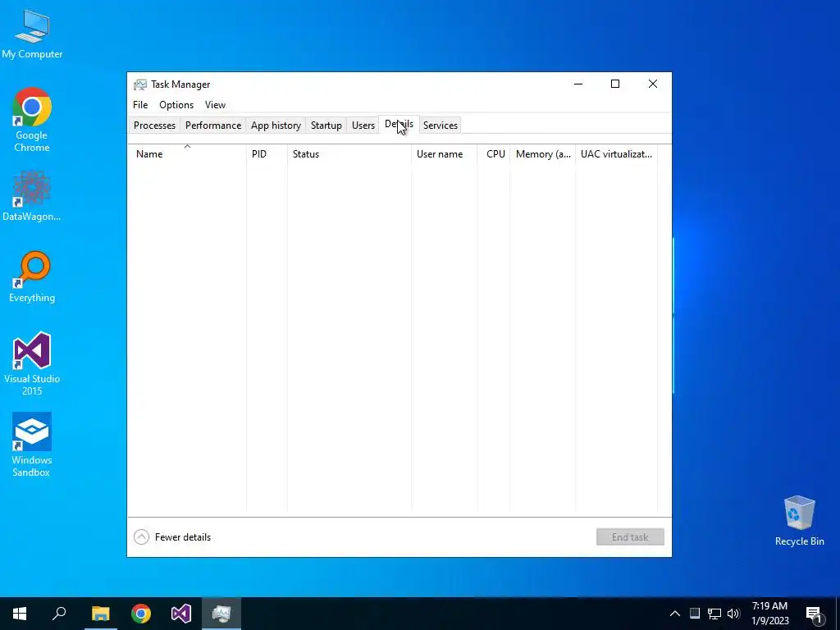Screen dimensions: 840x630
Task: Select the Everything search desktop shortcut
Action: pos(32,277)
